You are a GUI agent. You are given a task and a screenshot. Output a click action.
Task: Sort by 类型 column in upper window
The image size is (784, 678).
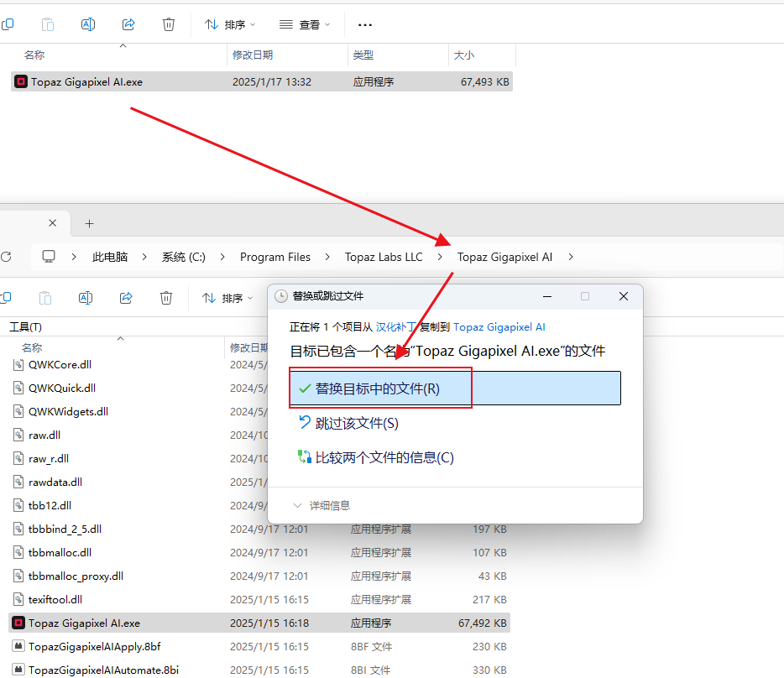pos(363,55)
